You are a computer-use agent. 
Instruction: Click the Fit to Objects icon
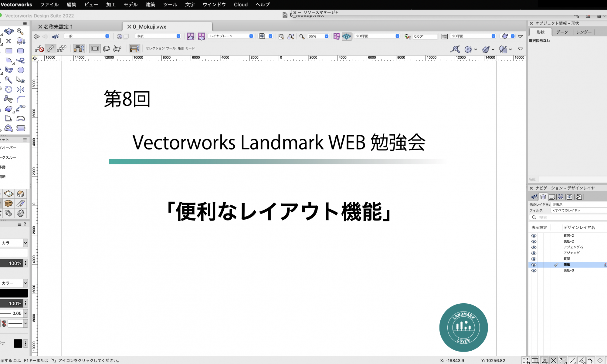(x=291, y=36)
